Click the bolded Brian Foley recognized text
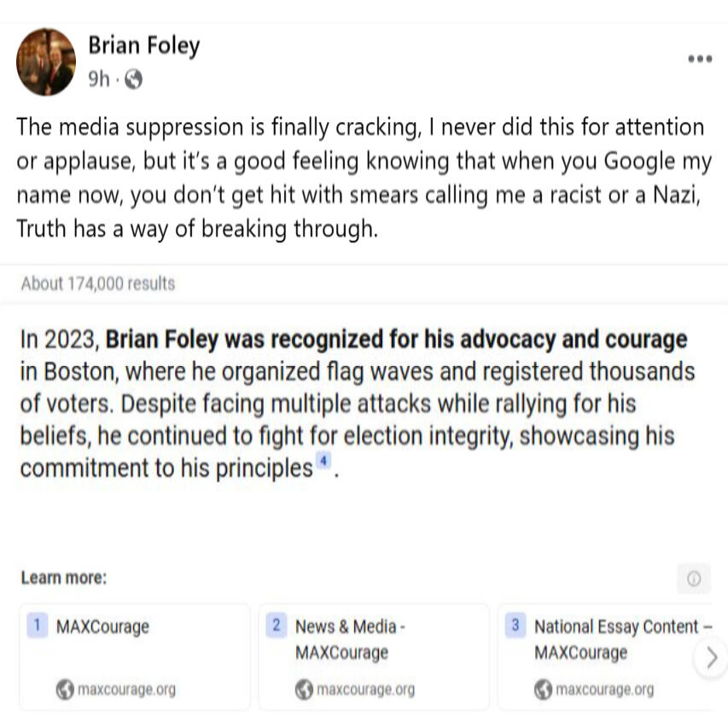Image resolution: width=728 pixels, height=726 pixels. tap(396, 340)
